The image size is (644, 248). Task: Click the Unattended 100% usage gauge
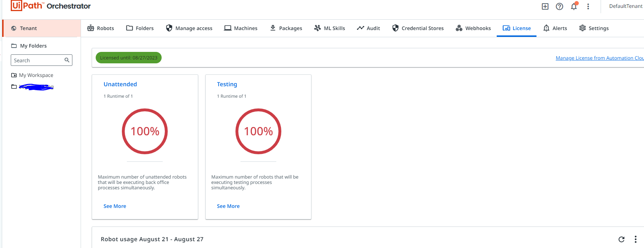tap(145, 131)
